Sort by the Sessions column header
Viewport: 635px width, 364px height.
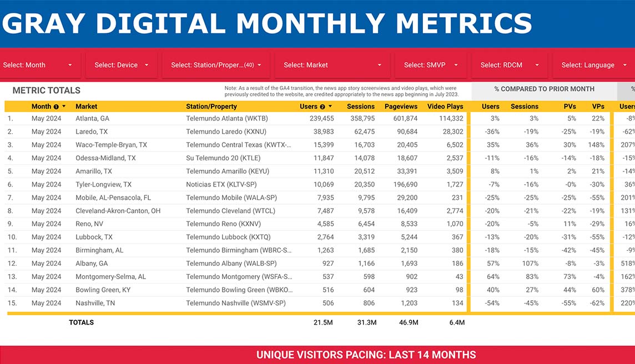(x=360, y=107)
